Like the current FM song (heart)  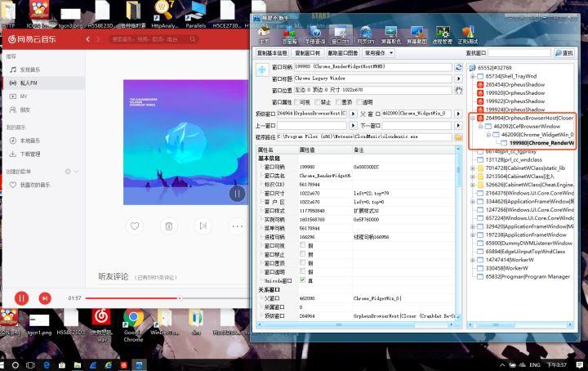pos(135,226)
